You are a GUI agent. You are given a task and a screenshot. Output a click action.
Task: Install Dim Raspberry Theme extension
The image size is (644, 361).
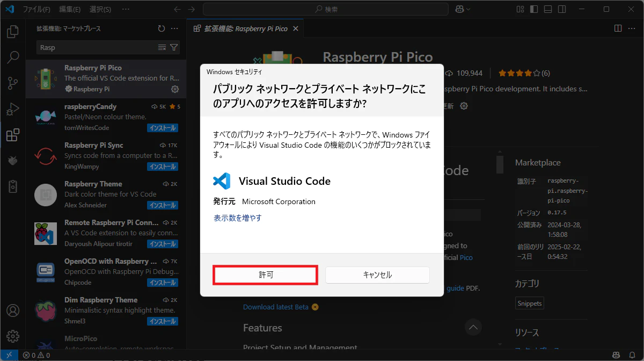[163, 321]
